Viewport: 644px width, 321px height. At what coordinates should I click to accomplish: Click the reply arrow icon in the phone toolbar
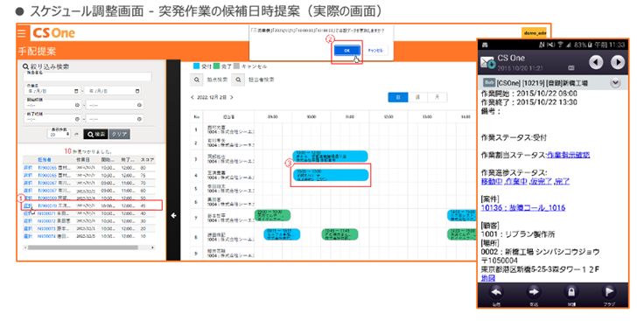tap(497, 292)
